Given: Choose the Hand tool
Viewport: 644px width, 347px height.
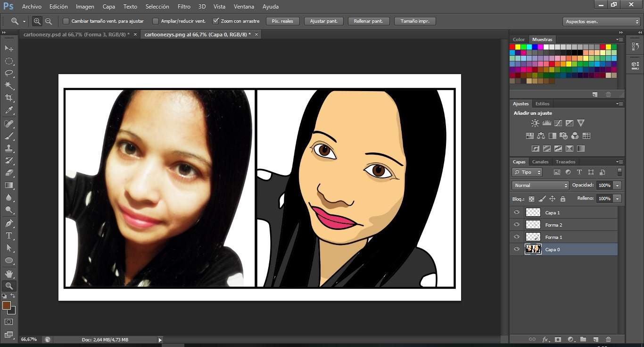Looking at the screenshot, I should click(9, 273).
